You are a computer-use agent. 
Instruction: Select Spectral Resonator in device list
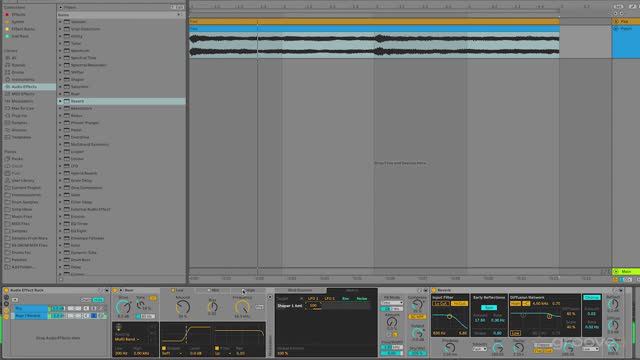coord(88,65)
